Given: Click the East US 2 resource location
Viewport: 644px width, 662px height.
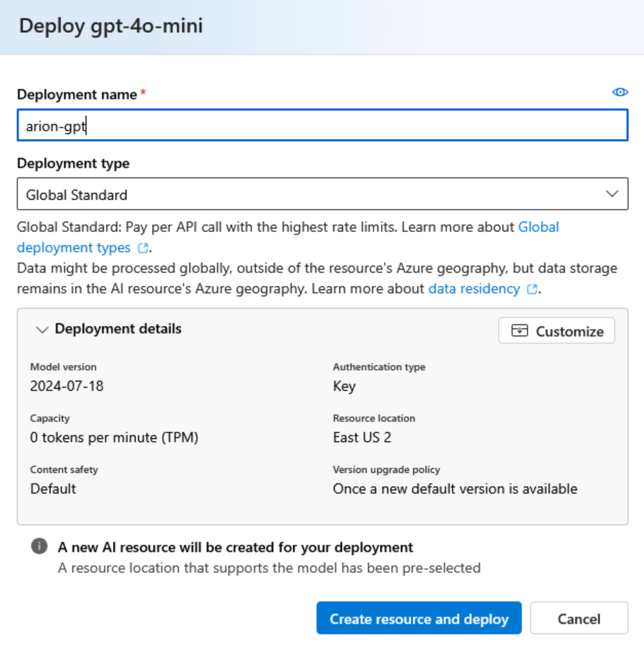Looking at the screenshot, I should pos(362,437).
